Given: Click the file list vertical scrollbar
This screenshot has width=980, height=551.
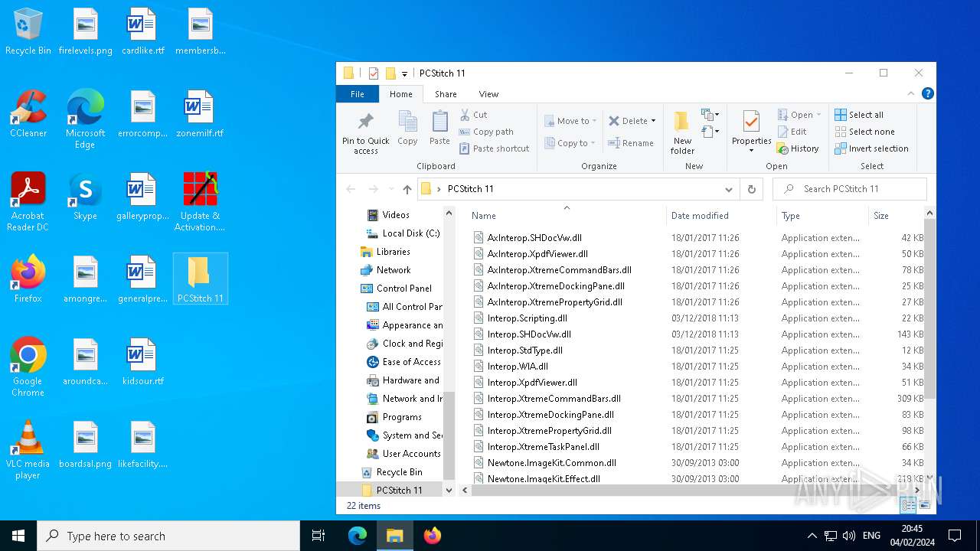Looking at the screenshot, I should pos(929,307).
